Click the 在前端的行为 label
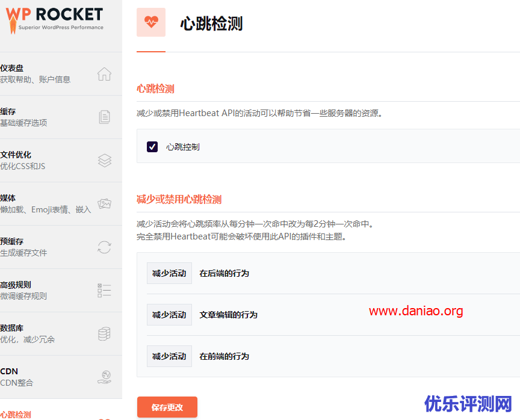The width and height of the screenshot is (520, 420). point(224,356)
